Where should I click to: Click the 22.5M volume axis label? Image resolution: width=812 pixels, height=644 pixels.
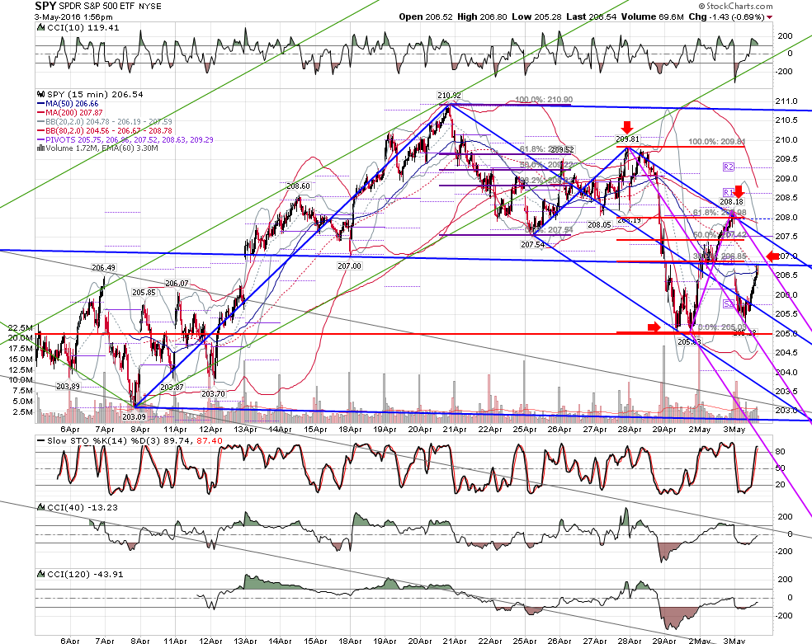(x=20, y=327)
